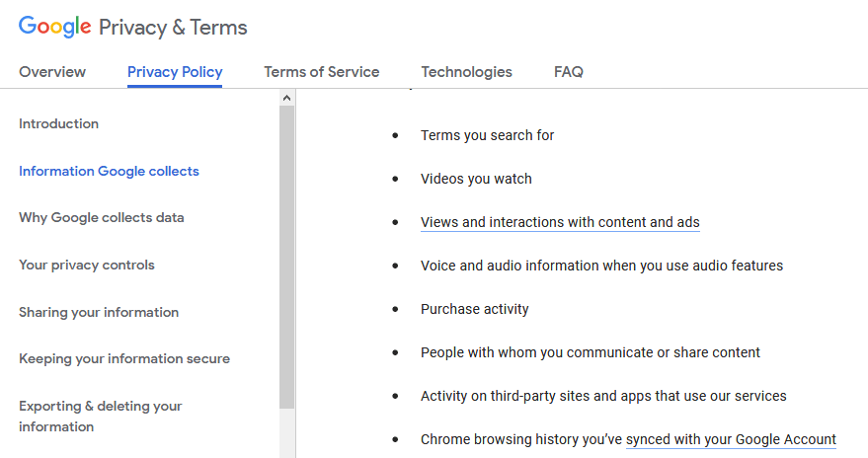Screen dimensions: 868x458
Task: Open Exporting & deleting your information
Action: pyautogui.click(x=100, y=417)
